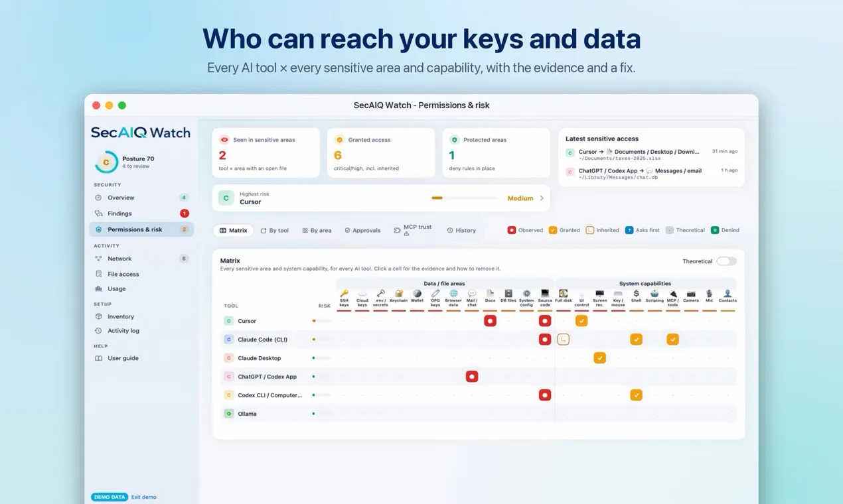Viewport: 843px width, 504px height.
Task: Toggle the Theoretical switch
Action: (726, 261)
